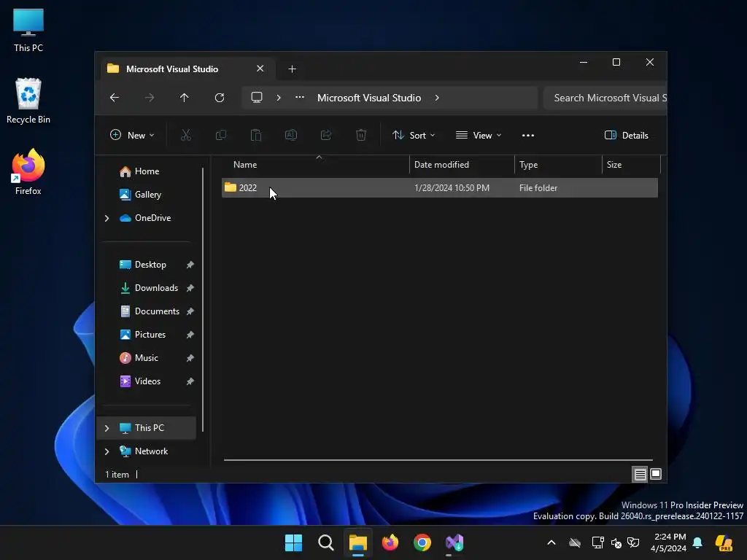Expand the Network tree node
The width and height of the screenshot is (747, 560).
(107, 451)
